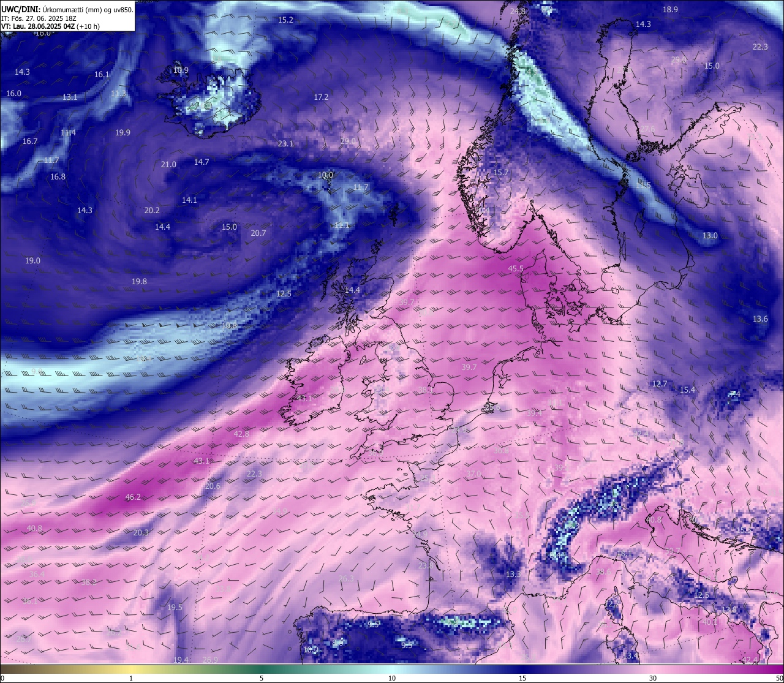Select the 20.7 value in the low centre
This screenshot has width=784, height=683.
[258, 233]
